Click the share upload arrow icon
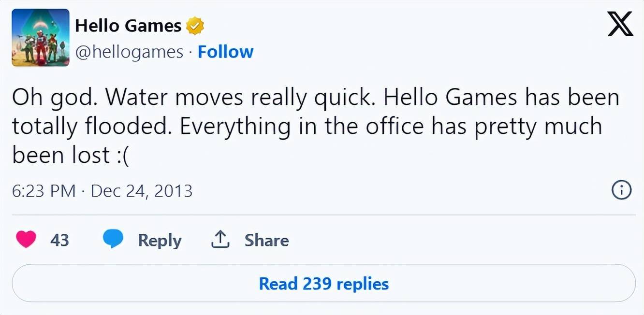Screen dimensions: 644x315 [220, 240]
